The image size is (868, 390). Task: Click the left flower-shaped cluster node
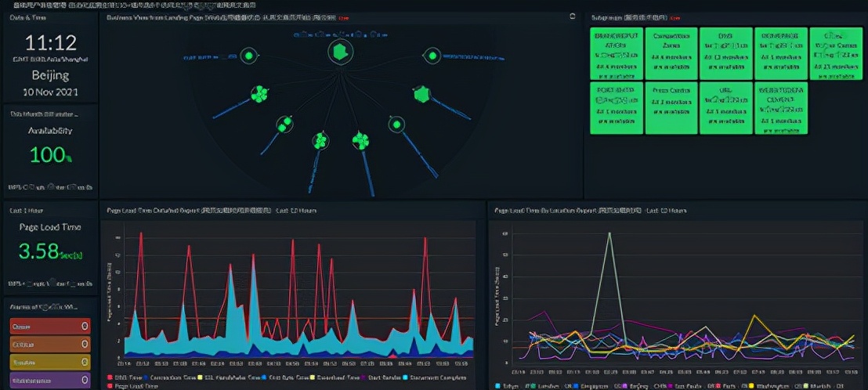259,94
